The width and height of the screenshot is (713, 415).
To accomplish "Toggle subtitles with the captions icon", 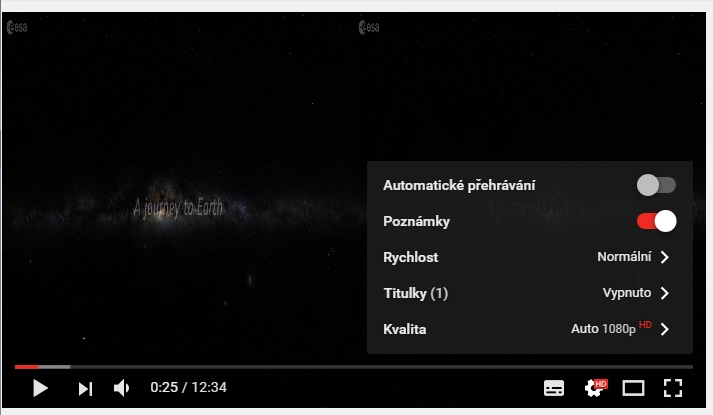I will [x=554, y=388].
